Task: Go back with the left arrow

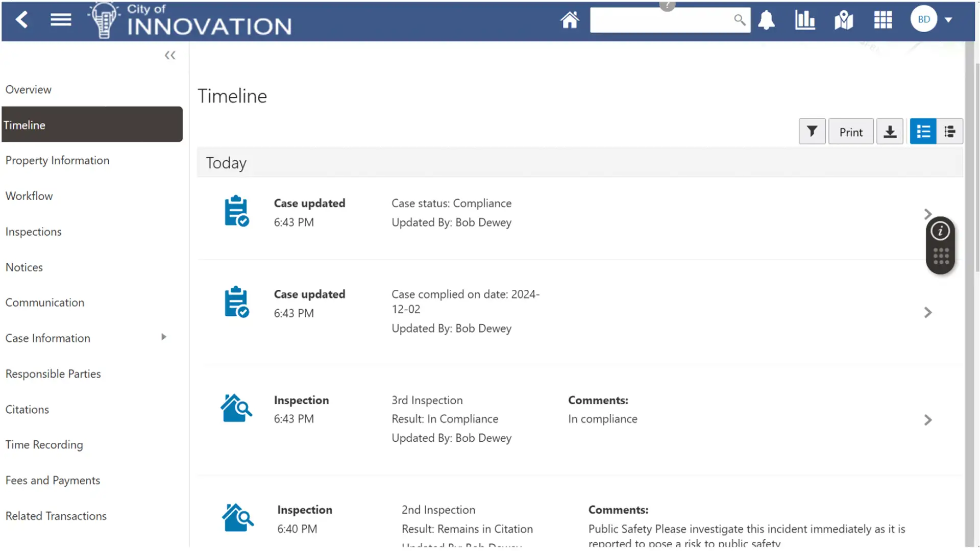Action: 22,20
